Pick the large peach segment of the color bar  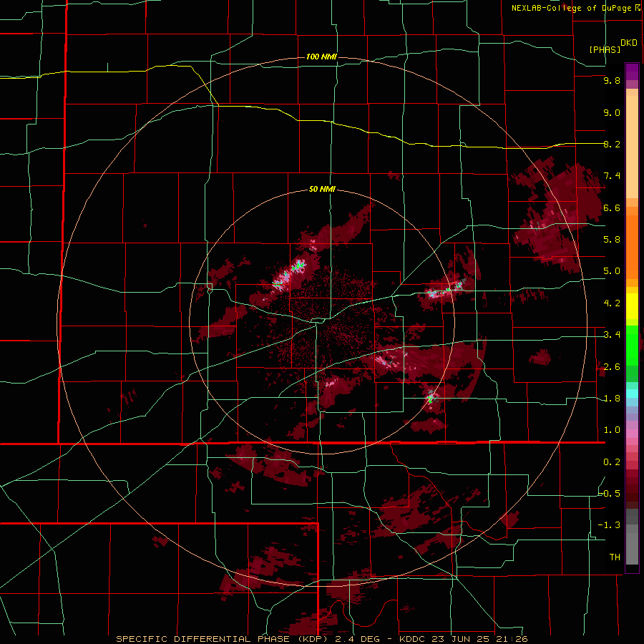(632, 147)
